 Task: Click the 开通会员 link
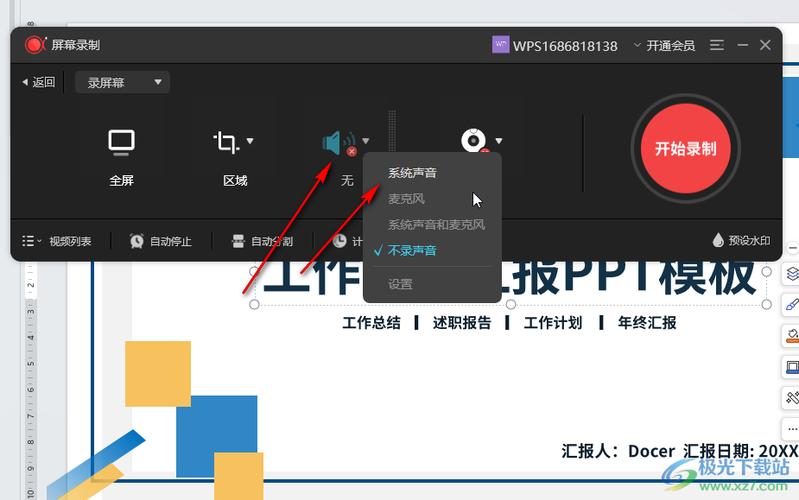coord(671,45)
